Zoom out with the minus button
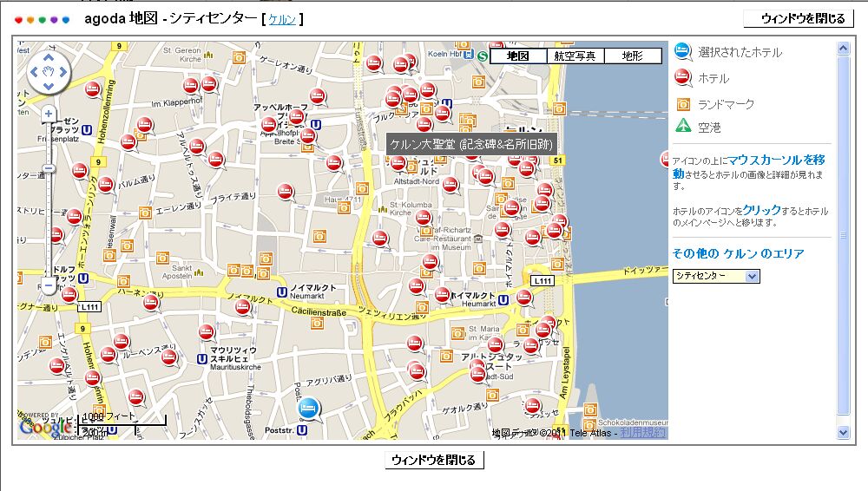The height and width of the screenshot is (491, 868). [49, 285]
